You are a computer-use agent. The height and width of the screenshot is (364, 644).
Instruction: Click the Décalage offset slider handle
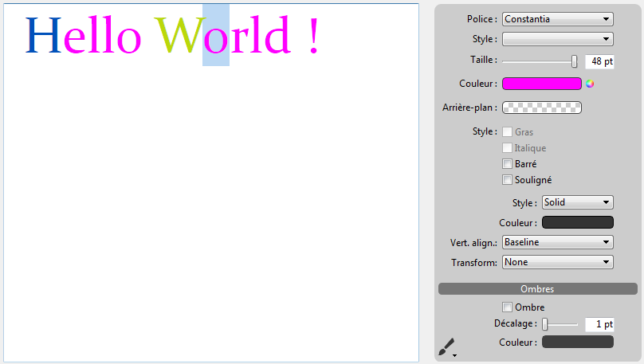pyautogui.click(x=545, y=324)
